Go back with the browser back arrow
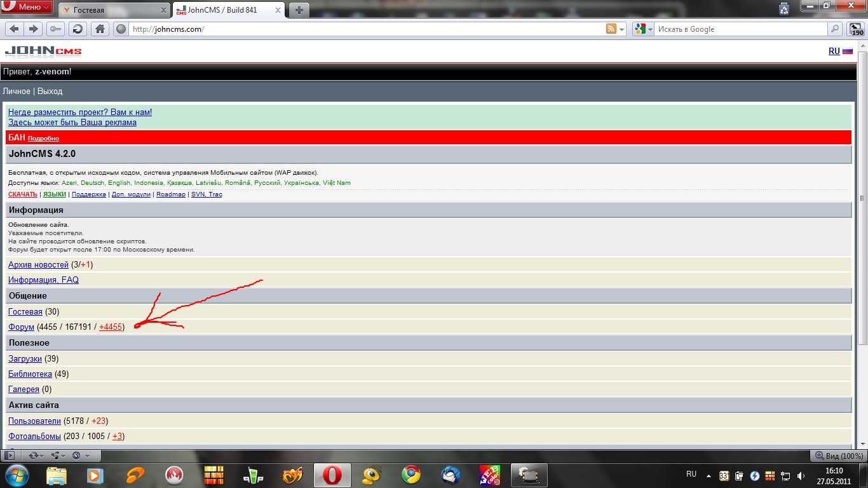This screenshot has width=868, height=488. pyautogui.click(x=14, y=29)
